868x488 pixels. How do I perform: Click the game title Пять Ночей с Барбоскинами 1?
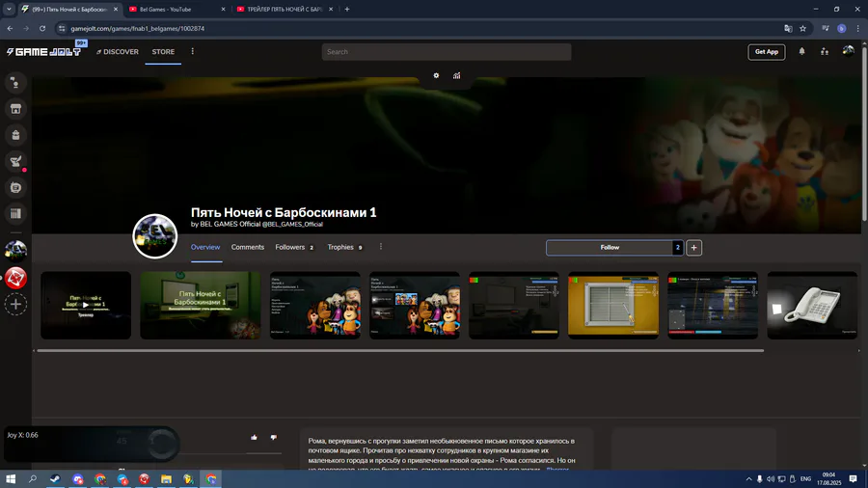284,212
